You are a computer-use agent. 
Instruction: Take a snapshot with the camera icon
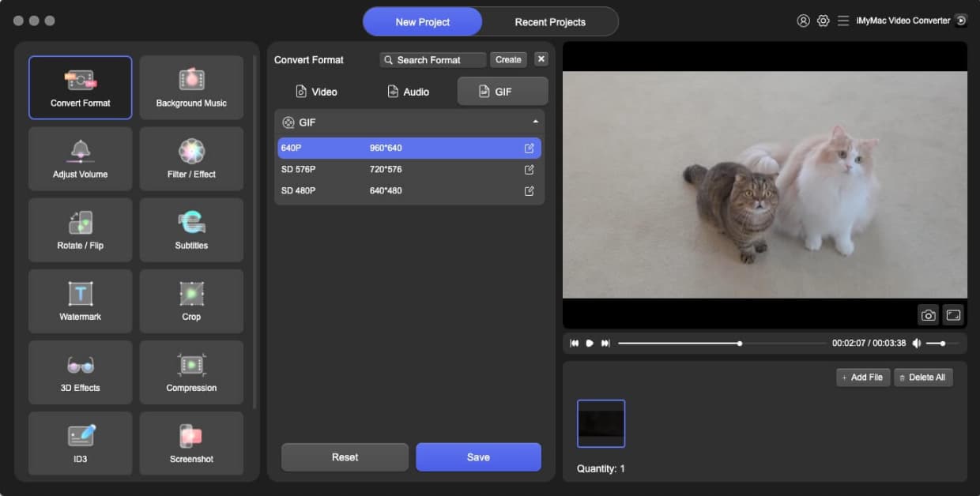[x=929, y=315]
